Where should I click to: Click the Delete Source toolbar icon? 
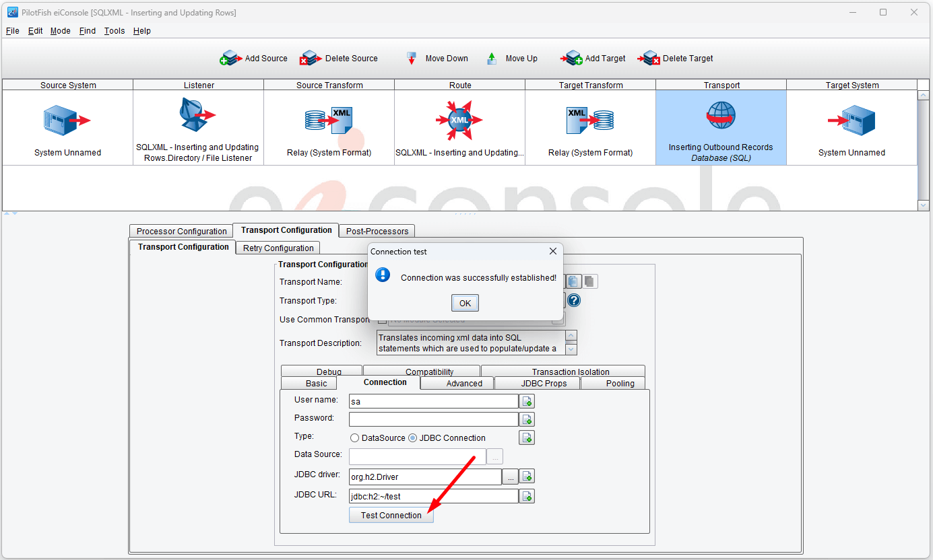click(x=311, y=59)
